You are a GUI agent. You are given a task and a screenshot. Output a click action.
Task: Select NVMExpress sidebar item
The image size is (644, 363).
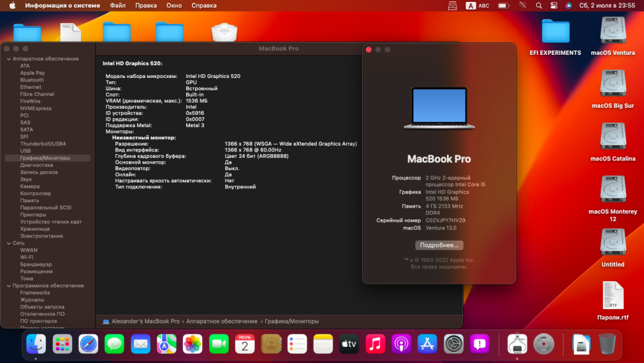pos(35,108)
